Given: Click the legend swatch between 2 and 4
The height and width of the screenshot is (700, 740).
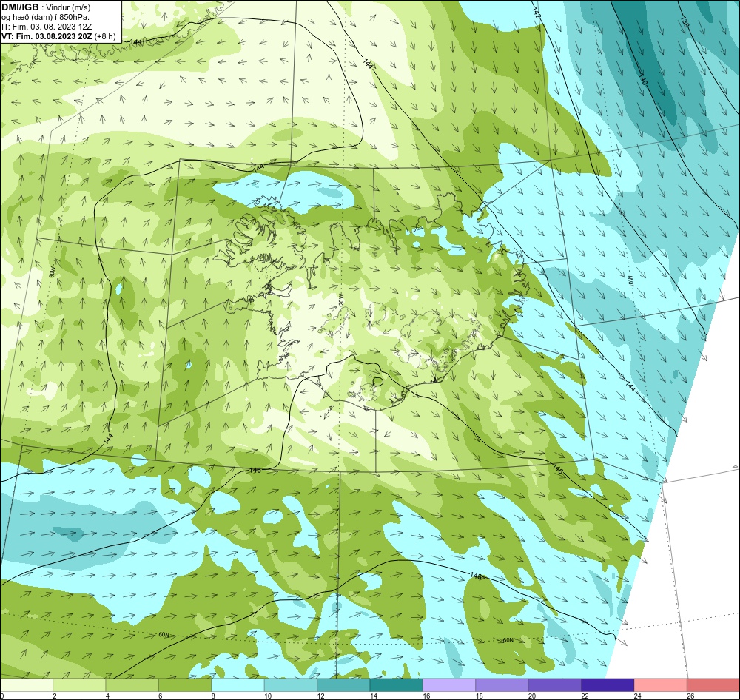Looking at the screenshot, I should click(x=79, y=685).
